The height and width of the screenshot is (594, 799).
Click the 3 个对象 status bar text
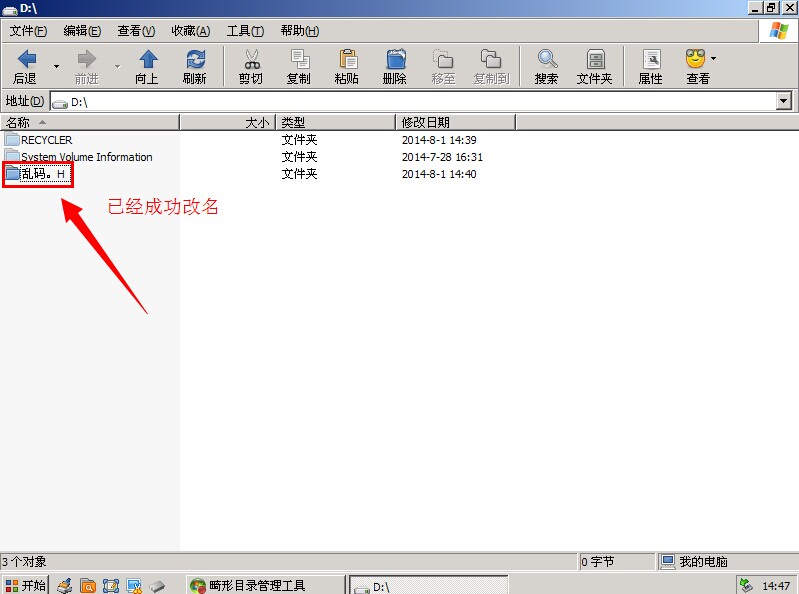(x=24, y=561)
